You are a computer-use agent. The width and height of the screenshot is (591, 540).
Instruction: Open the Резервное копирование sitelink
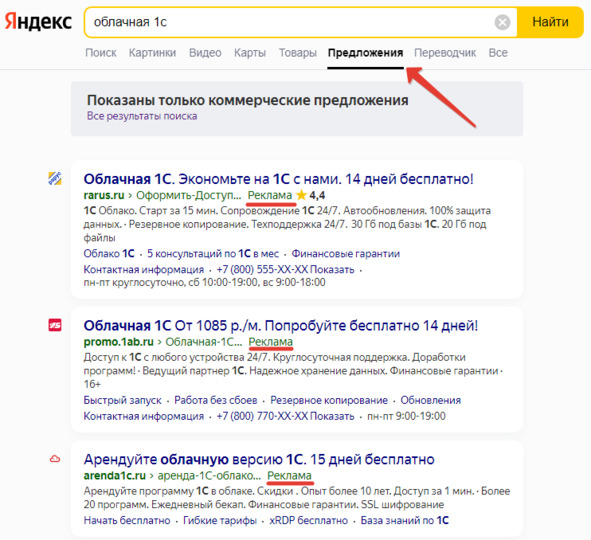[329, 400]
